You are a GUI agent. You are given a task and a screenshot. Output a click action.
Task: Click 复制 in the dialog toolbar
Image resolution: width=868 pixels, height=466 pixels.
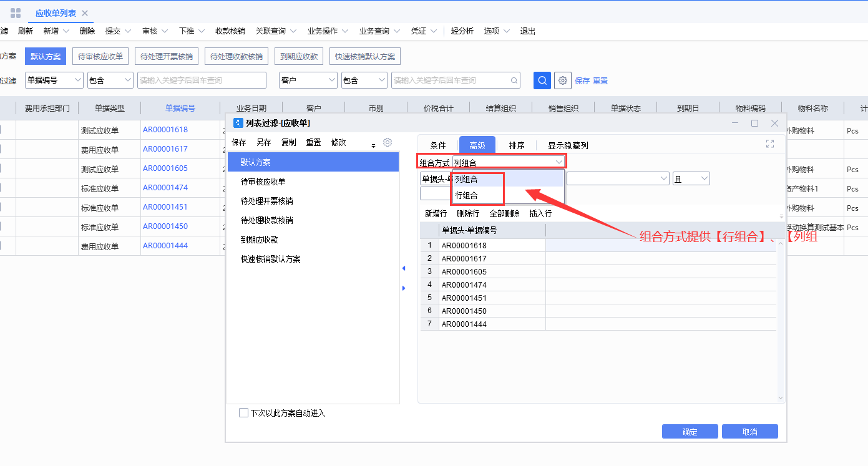[x=289, y=142]
